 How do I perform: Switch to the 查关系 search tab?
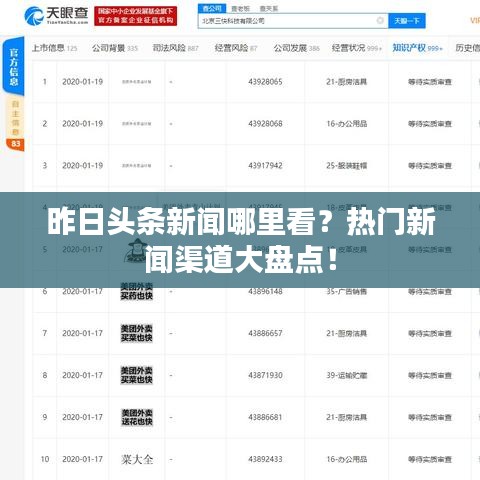[269, 9]
